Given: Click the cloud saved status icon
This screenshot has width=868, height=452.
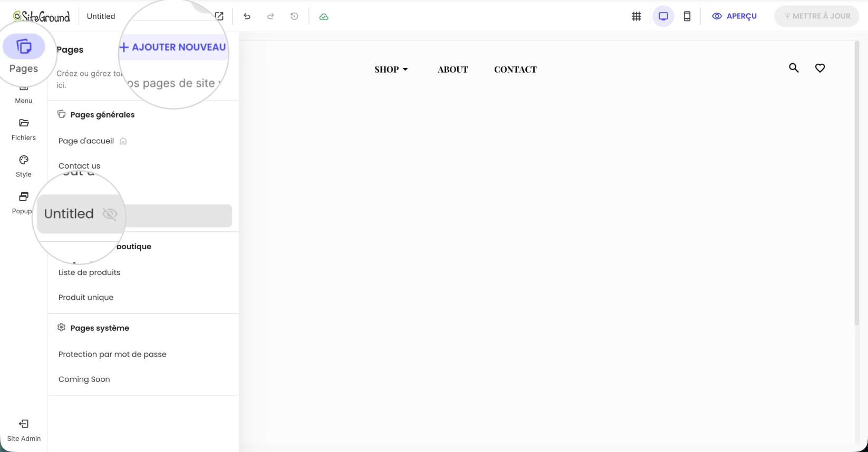Looking at the screenshot, I should 324,16.
